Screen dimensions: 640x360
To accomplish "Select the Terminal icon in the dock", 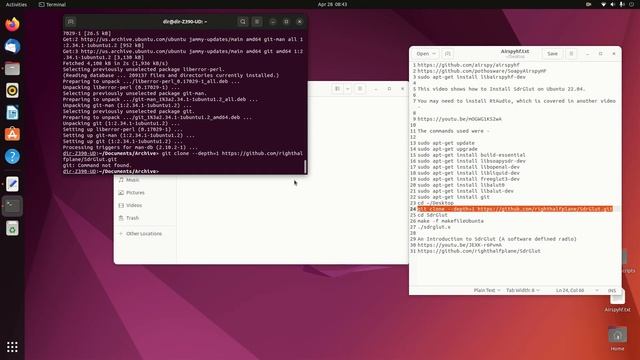I will tap(12, 206).
